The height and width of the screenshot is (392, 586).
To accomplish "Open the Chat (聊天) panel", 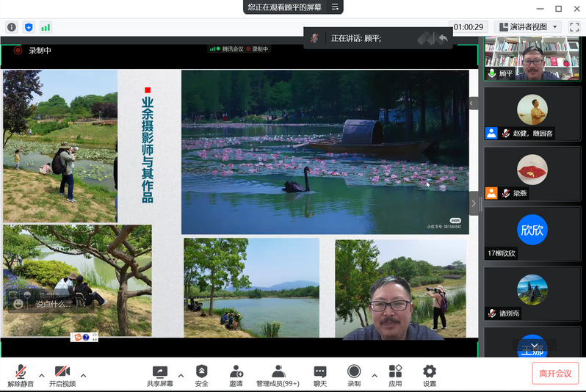I will click(x=320, y=375).
